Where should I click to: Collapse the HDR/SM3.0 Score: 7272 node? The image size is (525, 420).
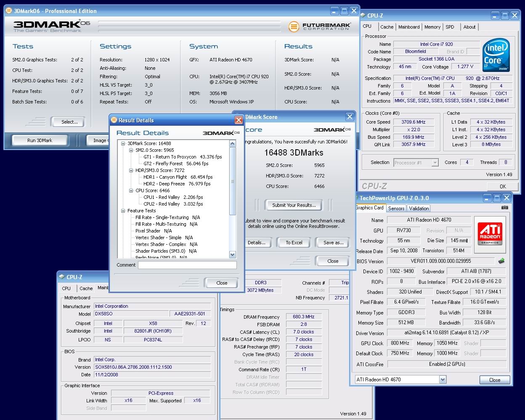[131, 170]
